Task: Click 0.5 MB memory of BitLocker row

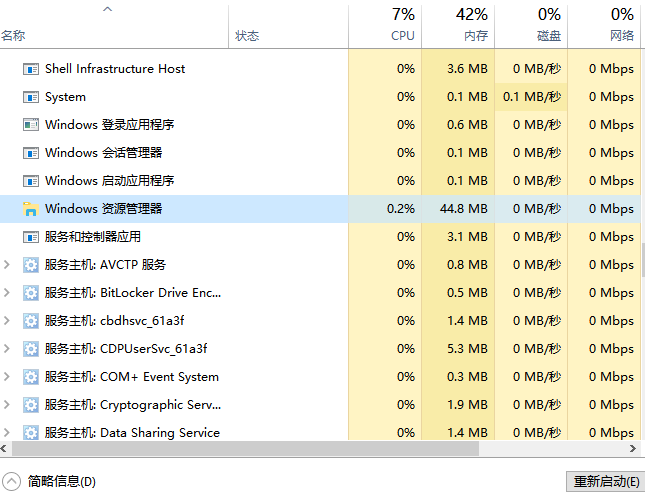Action: 467,293
